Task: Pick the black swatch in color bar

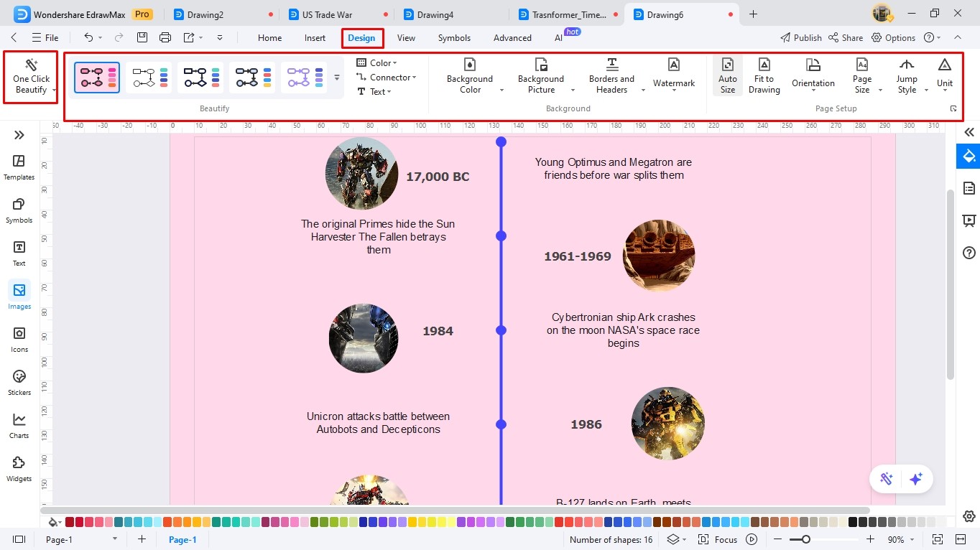Action: point(853,522)
